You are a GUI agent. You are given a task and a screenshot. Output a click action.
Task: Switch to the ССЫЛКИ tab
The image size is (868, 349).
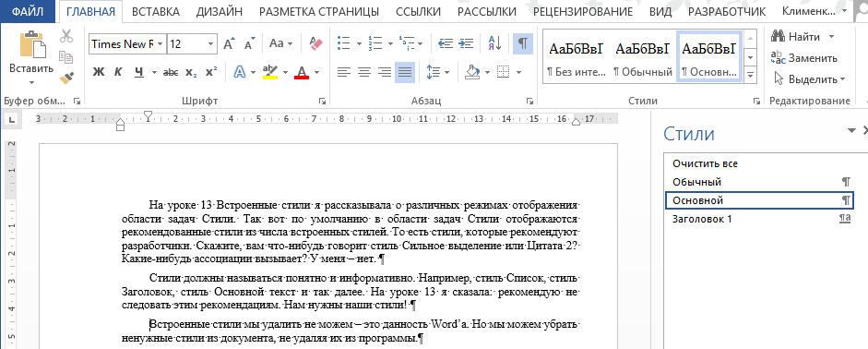click(x=419, y=12)
